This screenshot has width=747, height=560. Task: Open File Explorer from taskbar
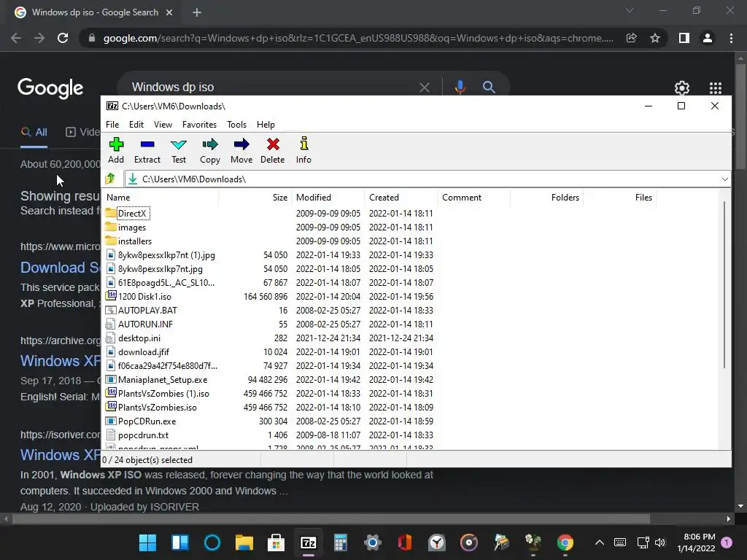pos(244,542)
